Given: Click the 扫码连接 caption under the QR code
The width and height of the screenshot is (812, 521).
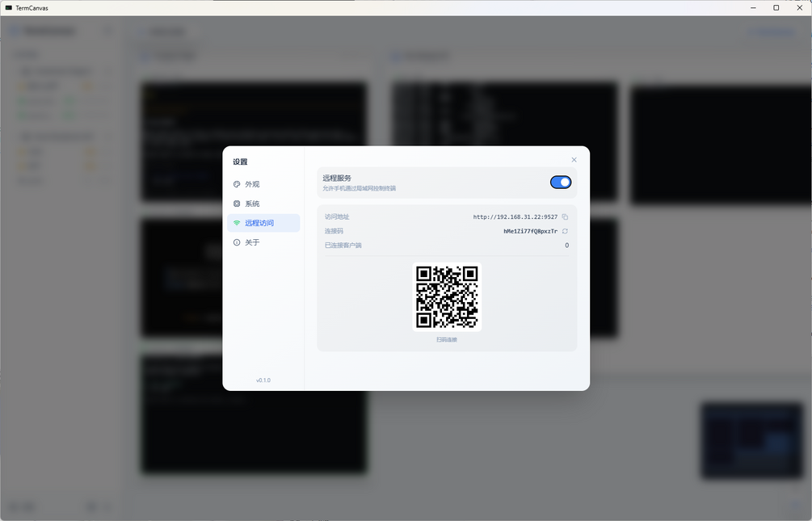Looking at the screenshot, I should point(446,340).
